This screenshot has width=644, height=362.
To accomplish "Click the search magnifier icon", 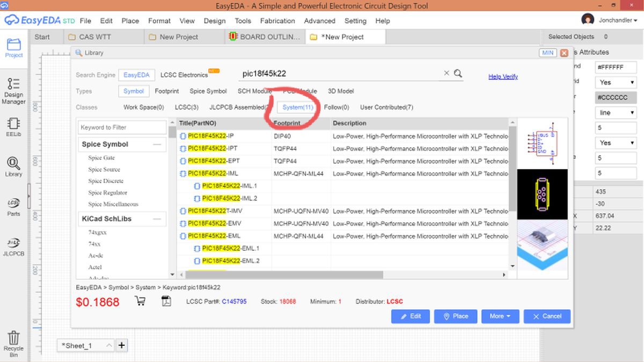I will point(458,74).
